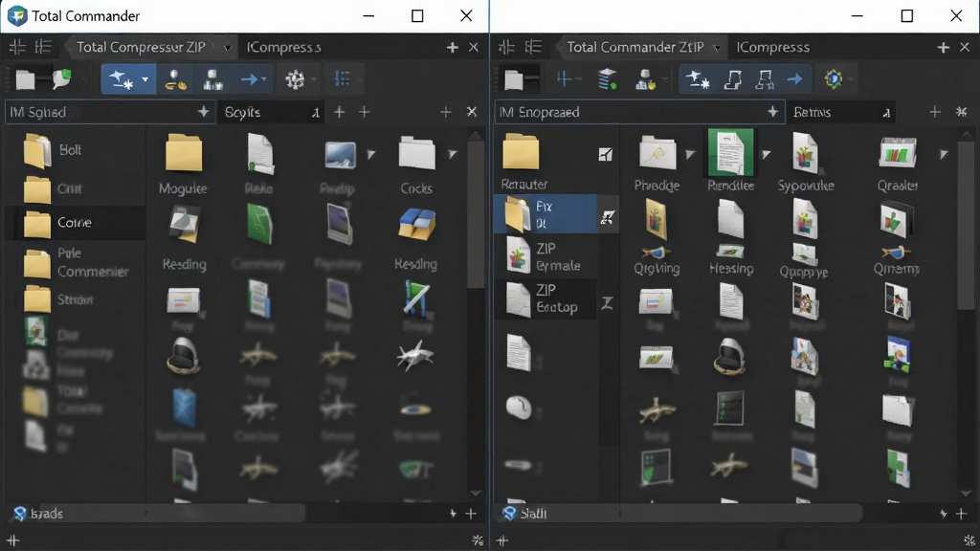
Task: Click the Z icon next to ZIP Esotop row
Action: [607, 303]
